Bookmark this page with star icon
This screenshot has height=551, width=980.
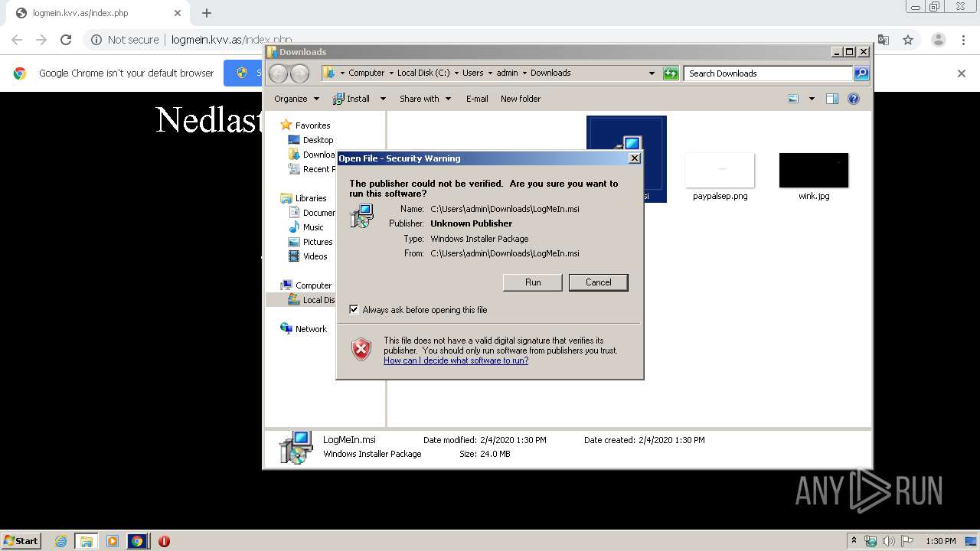click(908, 40)
